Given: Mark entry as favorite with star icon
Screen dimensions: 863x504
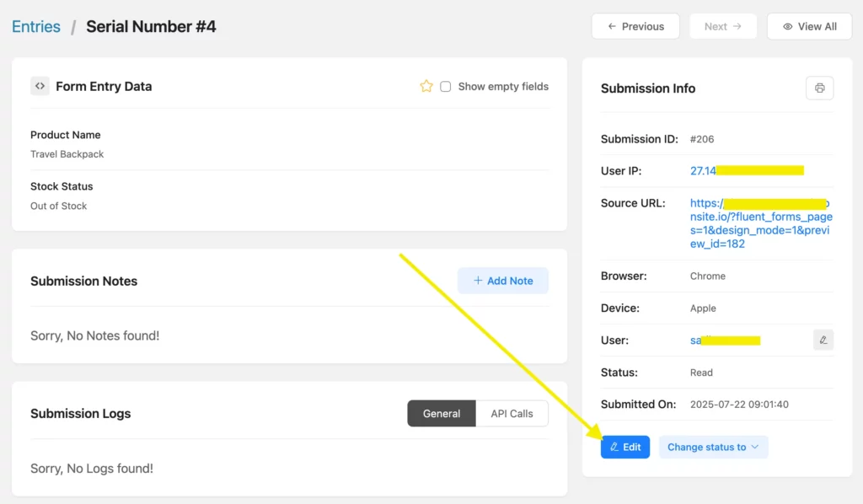Looking at the screenshot, I should click(426, 86).
